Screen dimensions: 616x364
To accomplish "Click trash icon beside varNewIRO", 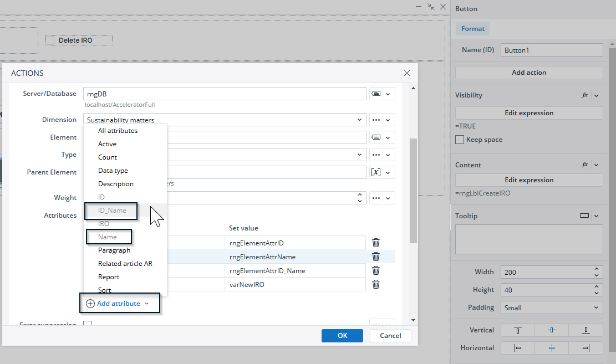I will pos(375,284).
